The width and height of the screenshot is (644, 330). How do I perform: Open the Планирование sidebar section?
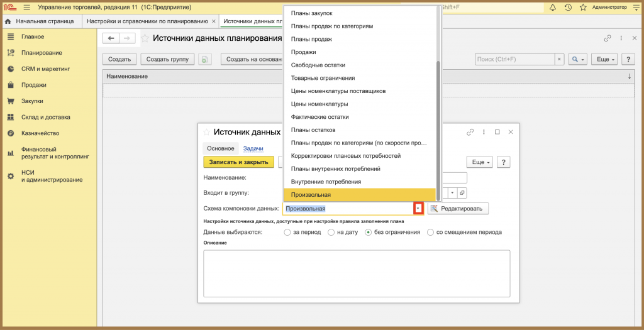42,53
